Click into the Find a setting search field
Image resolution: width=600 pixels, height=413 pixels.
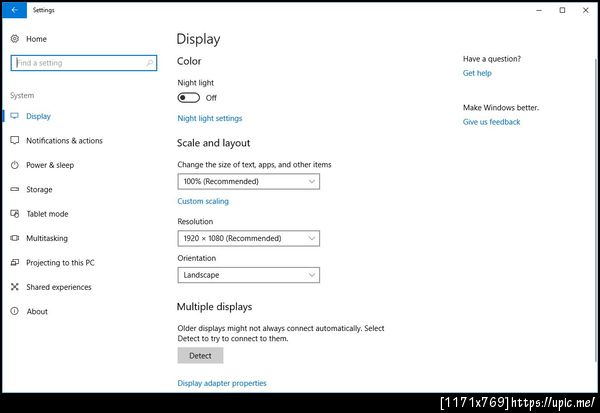coord(84,63)
